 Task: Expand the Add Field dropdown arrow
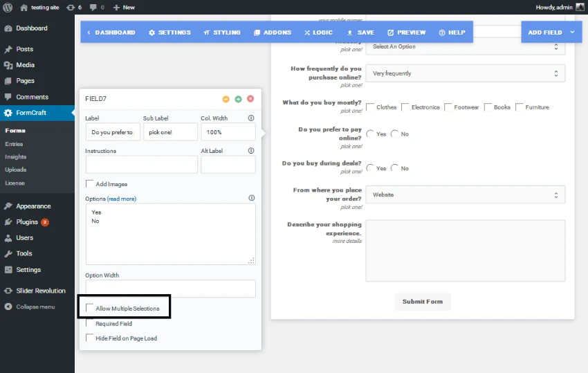pyautogui.click(x=573, y=33)
